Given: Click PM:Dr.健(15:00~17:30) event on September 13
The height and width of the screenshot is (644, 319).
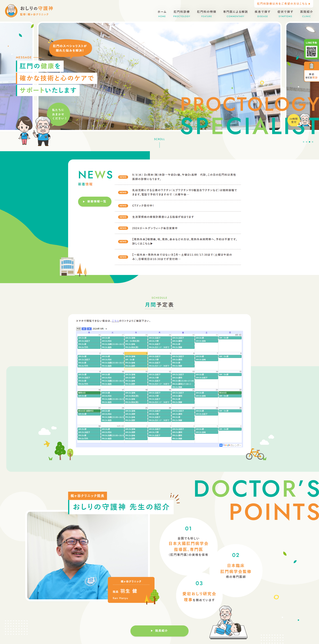Looking at the screenshot, I should point(183,381).
